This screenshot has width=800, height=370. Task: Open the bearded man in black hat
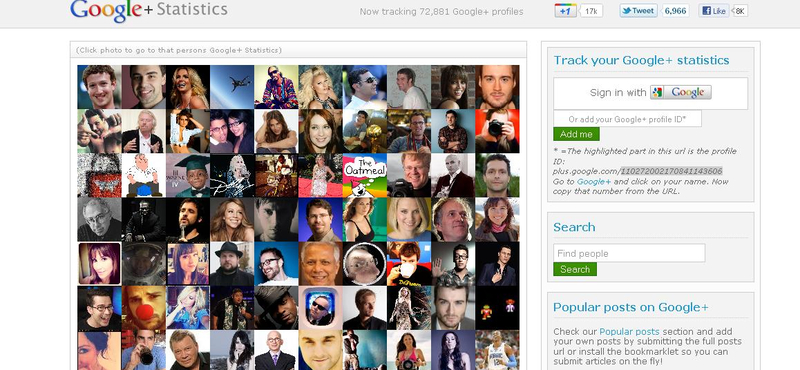[232, 264]
